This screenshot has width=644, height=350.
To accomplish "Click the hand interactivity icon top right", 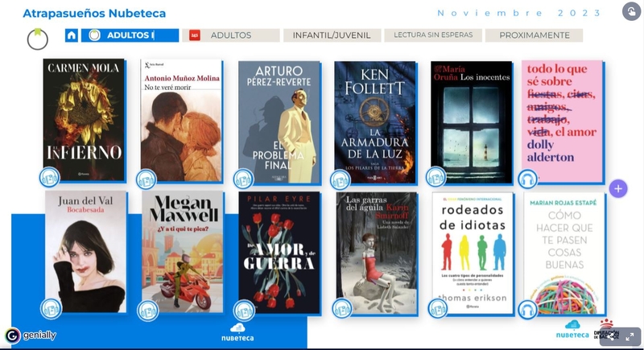I will pyautogui.click(x=631, y=11).
